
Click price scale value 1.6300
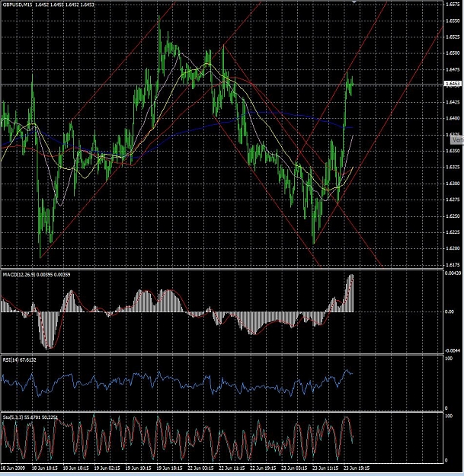(453, 184)
